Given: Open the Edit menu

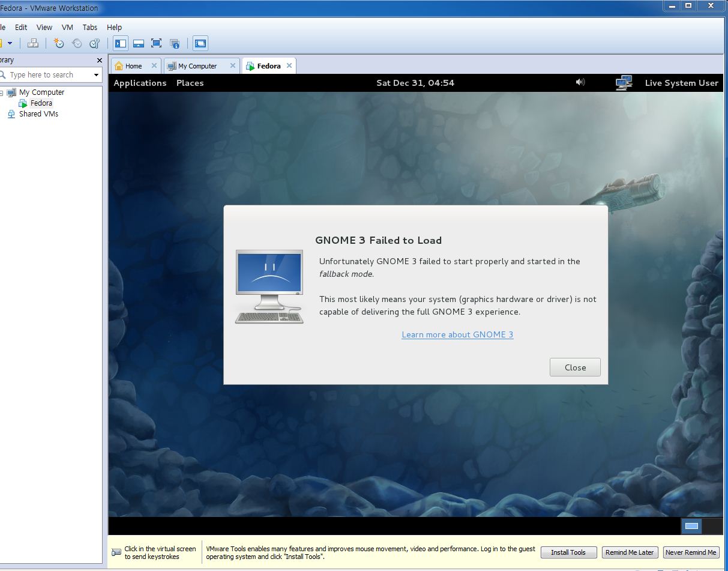Looking at the screenshot, I should 21,27.
